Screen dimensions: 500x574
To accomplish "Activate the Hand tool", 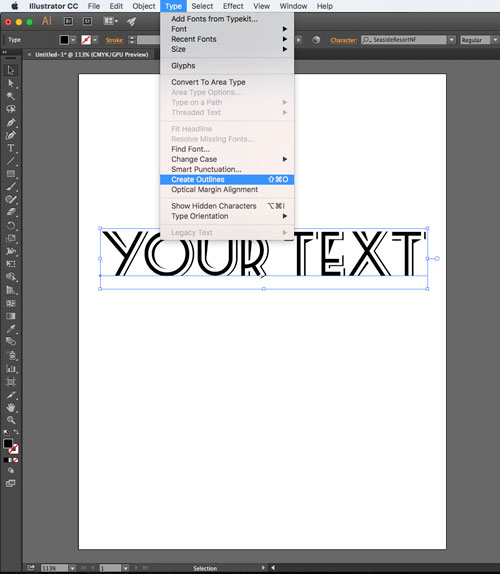I will (11, 407).
